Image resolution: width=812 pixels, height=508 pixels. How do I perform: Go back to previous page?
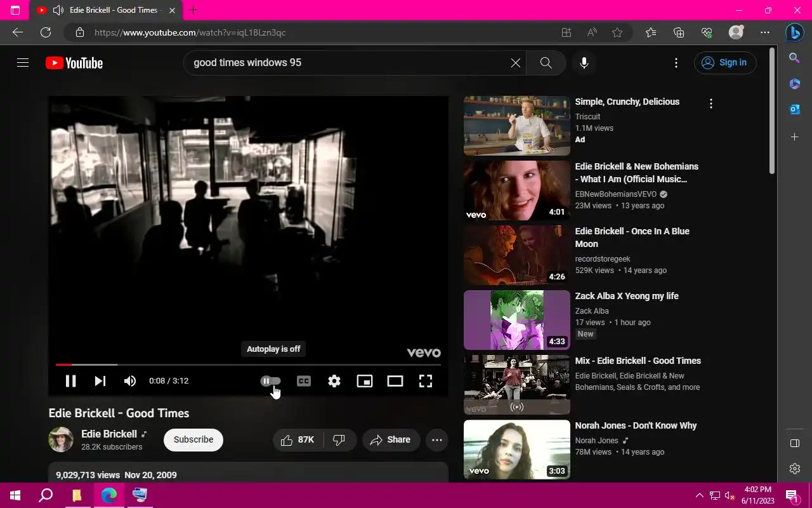tap(18, 32)
